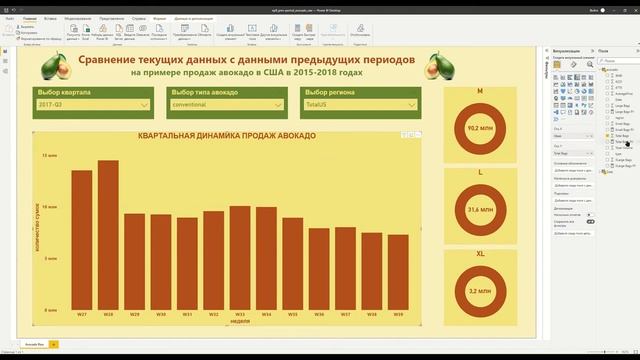Select the report page tab at bottom
640x360 pixels.
(34, 344)
